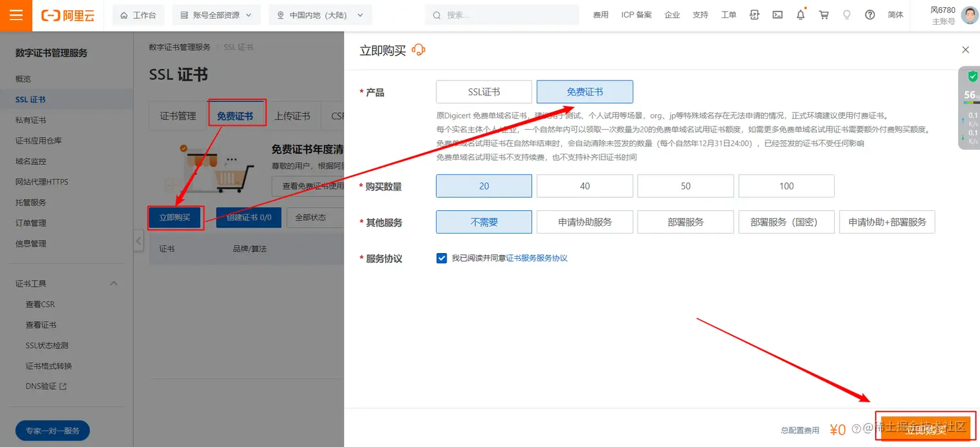Image resolution: width=980 pixels, height=447 pixels.
Task: Open the 账号全部资源 dropdown
Action: click(216, 15)
